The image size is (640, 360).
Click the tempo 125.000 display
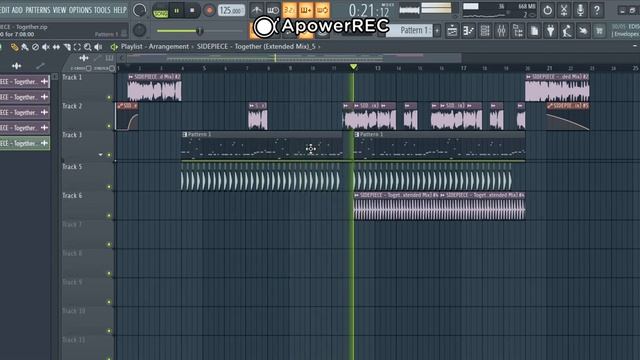pyautogui.click(x=231, y=10)
